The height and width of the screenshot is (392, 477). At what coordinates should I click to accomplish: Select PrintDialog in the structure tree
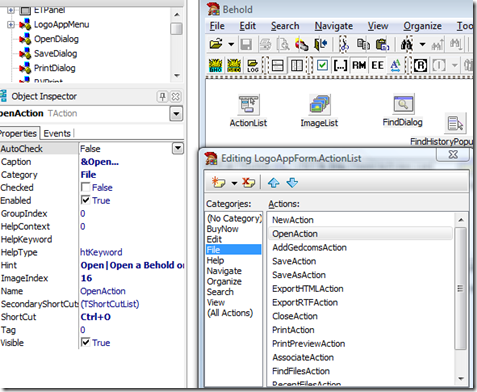[55, 68]
